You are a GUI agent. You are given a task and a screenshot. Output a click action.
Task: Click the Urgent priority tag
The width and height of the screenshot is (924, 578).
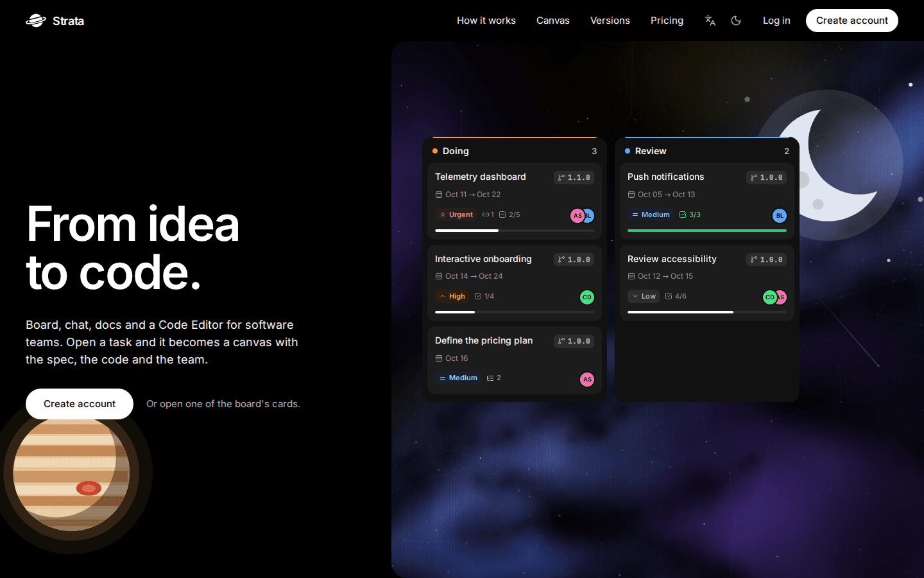point(456,215)
